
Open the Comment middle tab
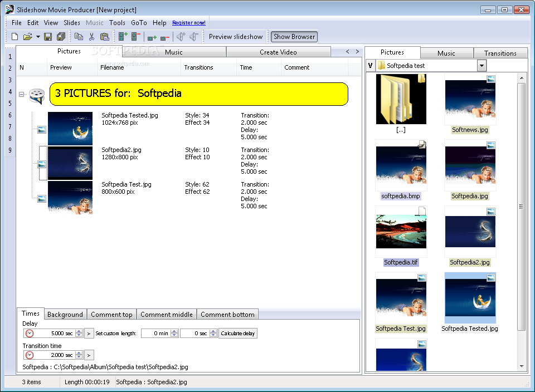coord(167,314)
